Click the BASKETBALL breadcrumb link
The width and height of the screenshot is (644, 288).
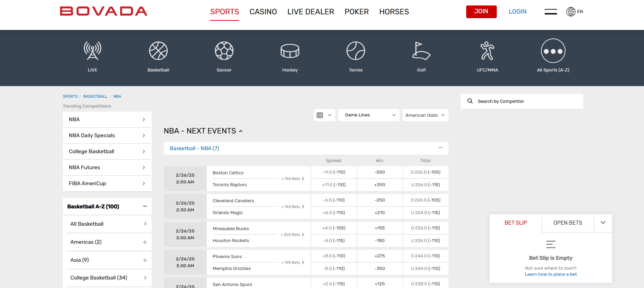click(x=96, y=96)
